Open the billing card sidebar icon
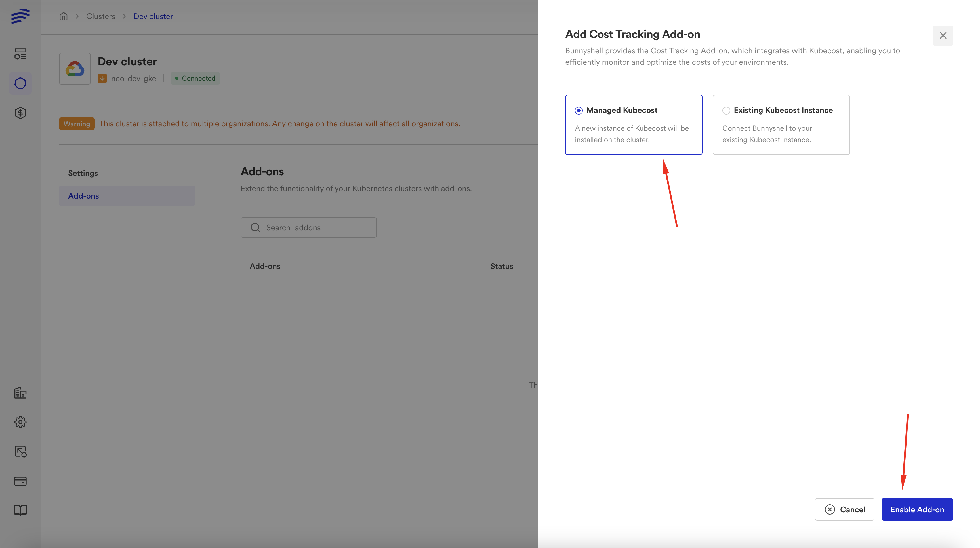This screenshot has height=548, width=980. click(x=20, y=481)
